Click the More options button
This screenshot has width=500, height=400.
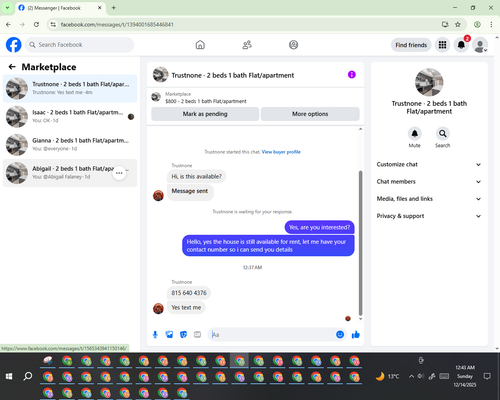310,114
